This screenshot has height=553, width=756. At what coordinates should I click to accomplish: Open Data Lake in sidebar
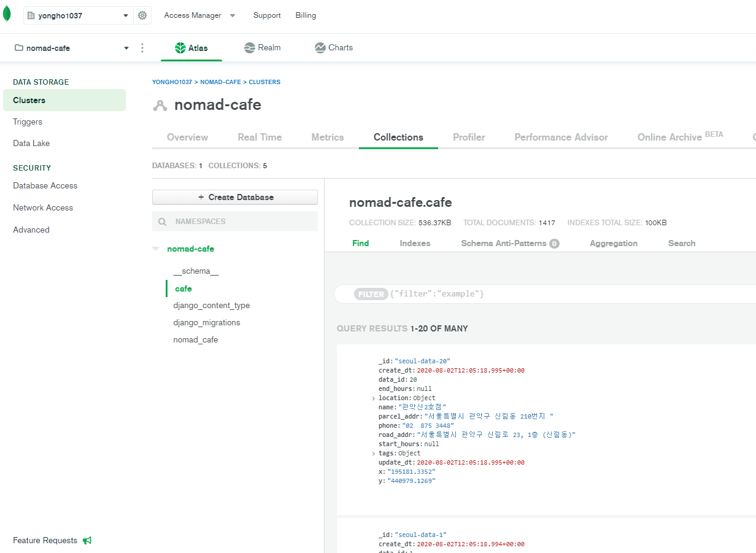[31, 143]
